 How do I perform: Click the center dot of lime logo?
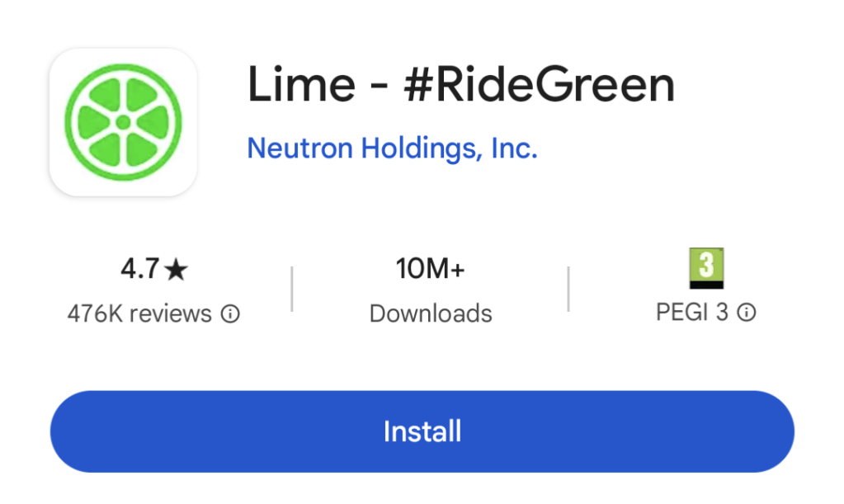pos(123,122)
